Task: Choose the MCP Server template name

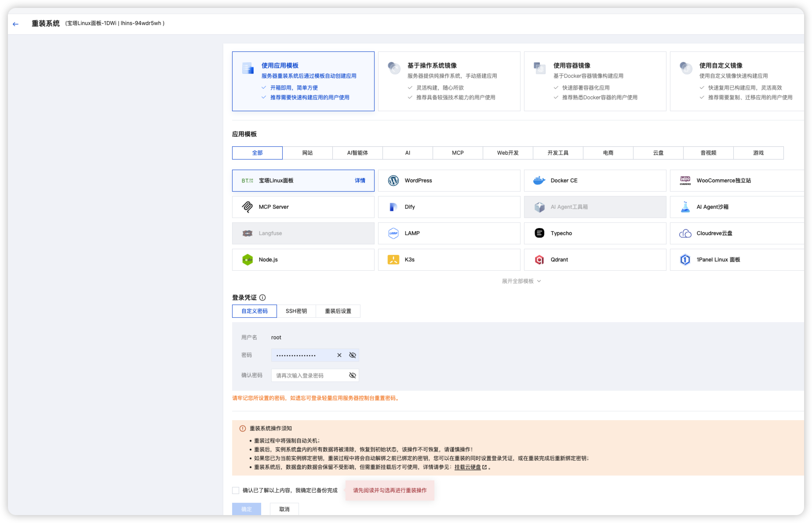Action: click(274, 207)
